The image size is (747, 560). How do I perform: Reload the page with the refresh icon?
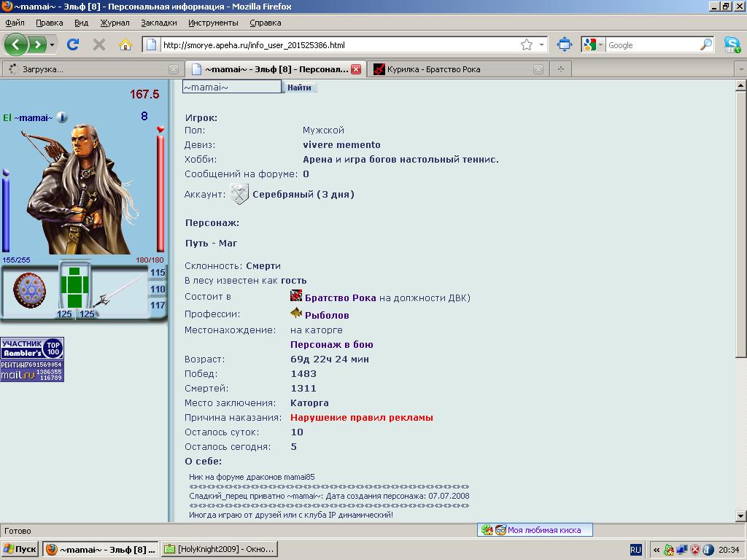pyautogui.click(x=73, y=44)
